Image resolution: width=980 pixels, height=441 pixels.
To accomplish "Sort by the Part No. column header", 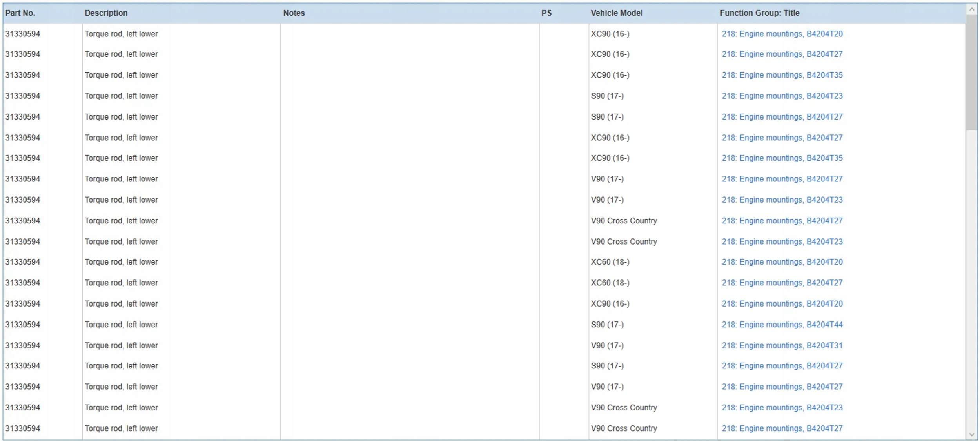I will [x=20, y=13].
